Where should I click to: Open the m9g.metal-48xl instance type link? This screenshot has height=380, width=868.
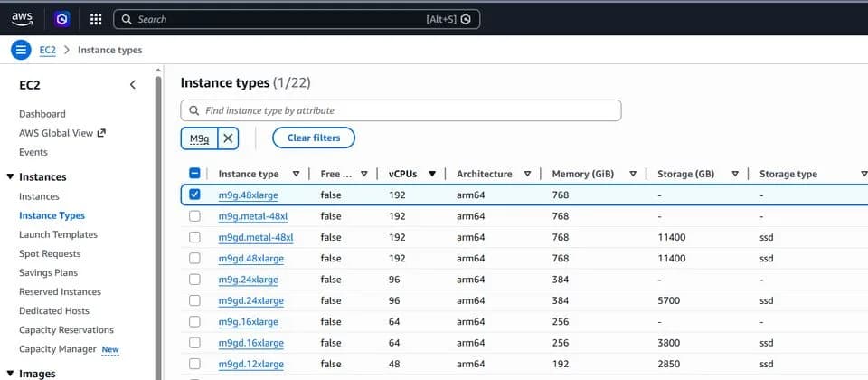tap(253, 216)
